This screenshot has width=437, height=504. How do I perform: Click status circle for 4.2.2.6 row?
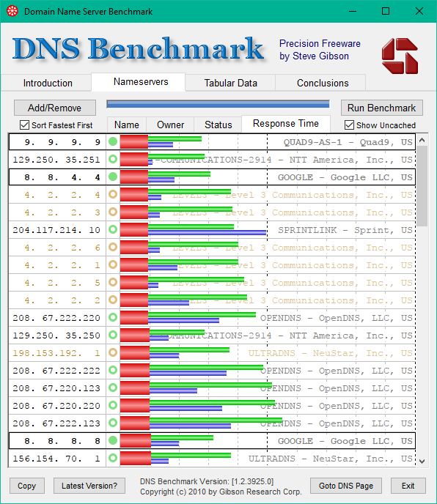[113, 247]
